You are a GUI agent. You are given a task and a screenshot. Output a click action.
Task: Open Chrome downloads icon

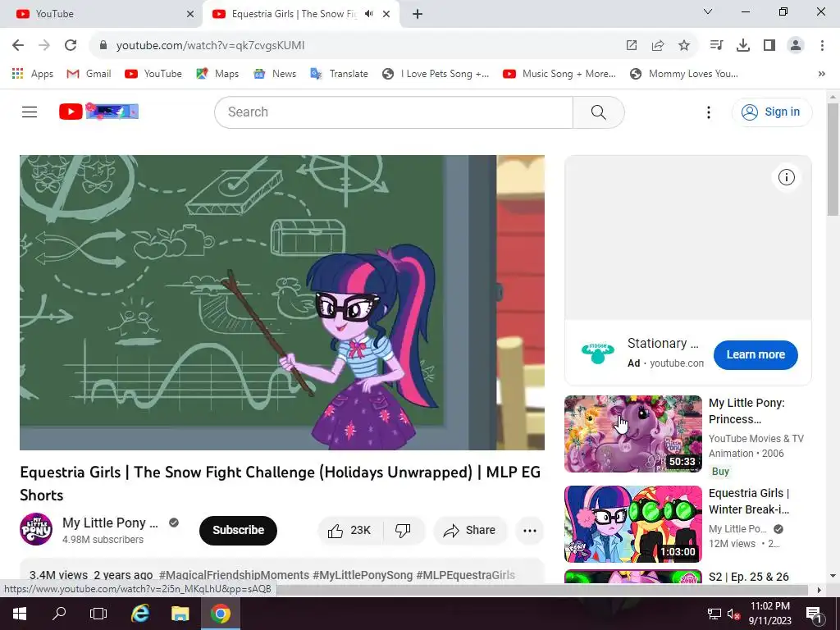[743, 46]
